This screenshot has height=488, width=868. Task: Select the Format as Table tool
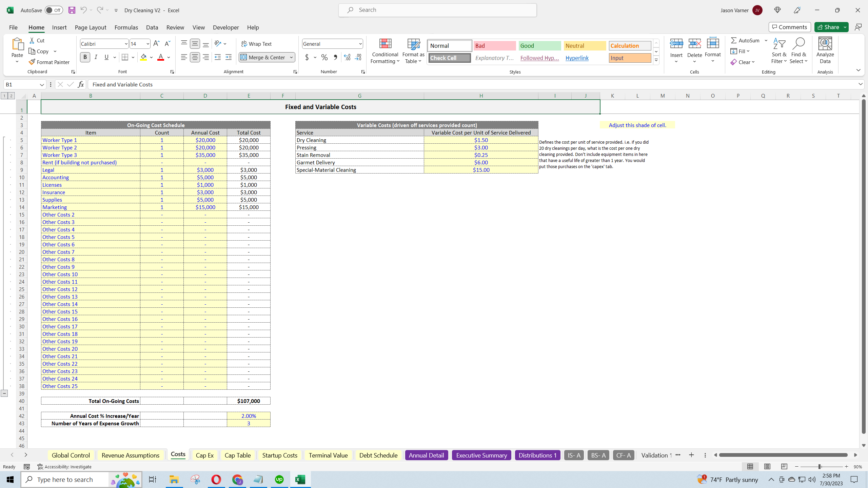(413, 51)
